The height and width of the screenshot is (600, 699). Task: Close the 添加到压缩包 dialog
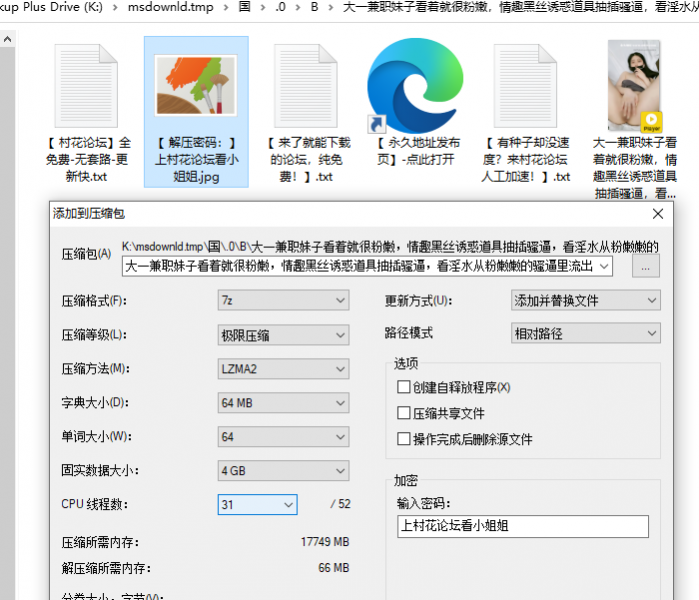tap(657, 214)
